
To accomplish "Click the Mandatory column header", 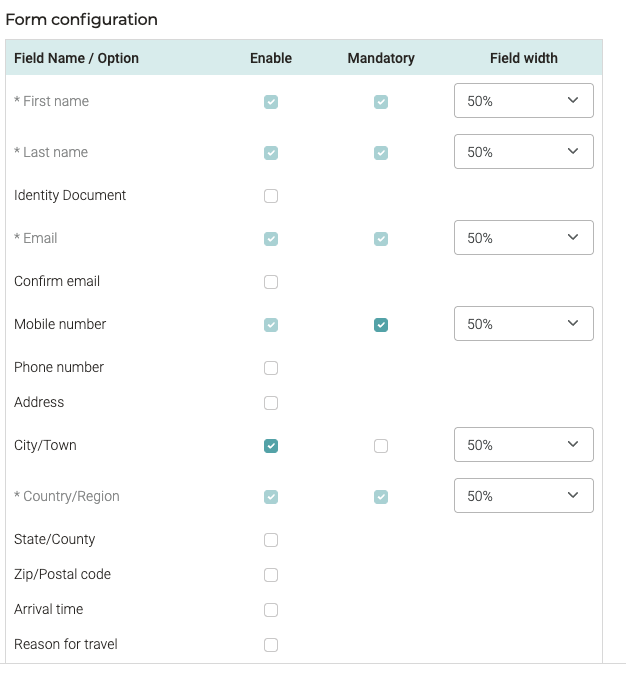I will pyautogui.click(x=381, y=58).
